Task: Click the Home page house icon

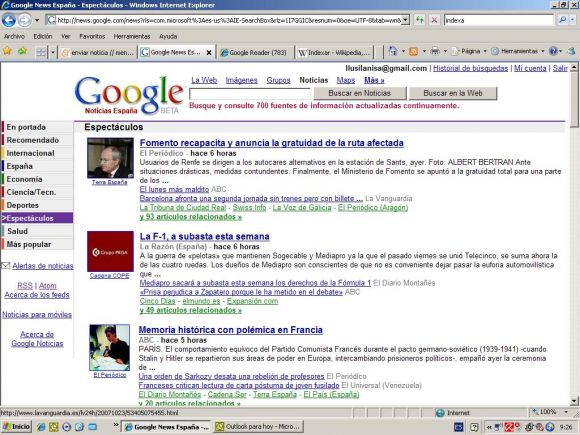Action: [x=393, y=51]
